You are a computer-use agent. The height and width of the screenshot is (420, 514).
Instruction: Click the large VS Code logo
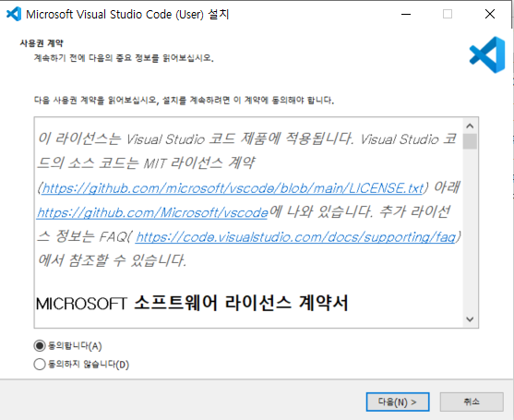click(x=487, y=54)
